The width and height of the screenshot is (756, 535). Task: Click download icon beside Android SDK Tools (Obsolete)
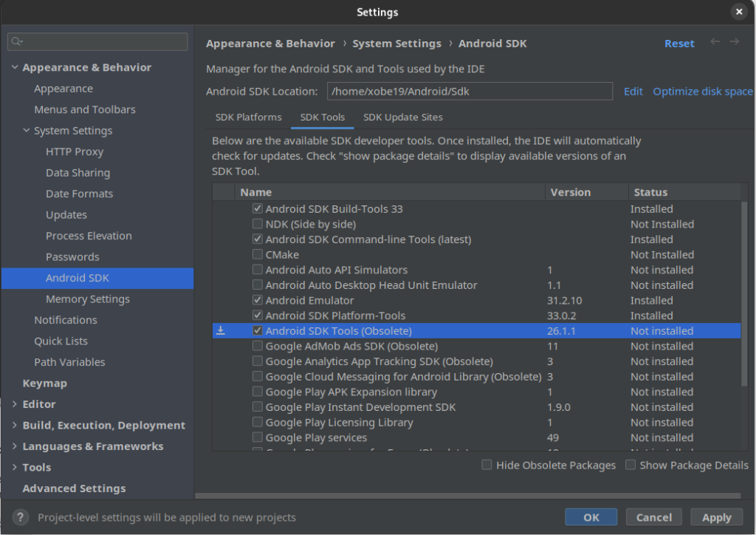(220, 330)
